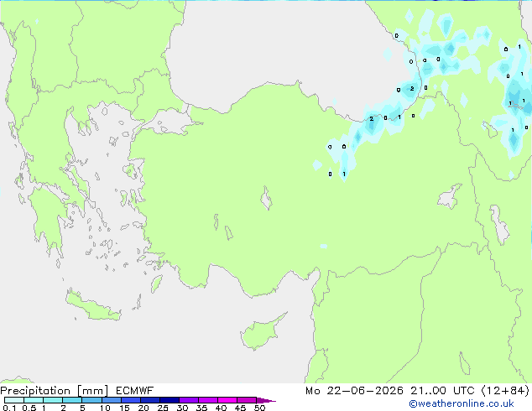Click the '21..00 UTC' time text
The image size is (532, 411).
coord(442,391)
